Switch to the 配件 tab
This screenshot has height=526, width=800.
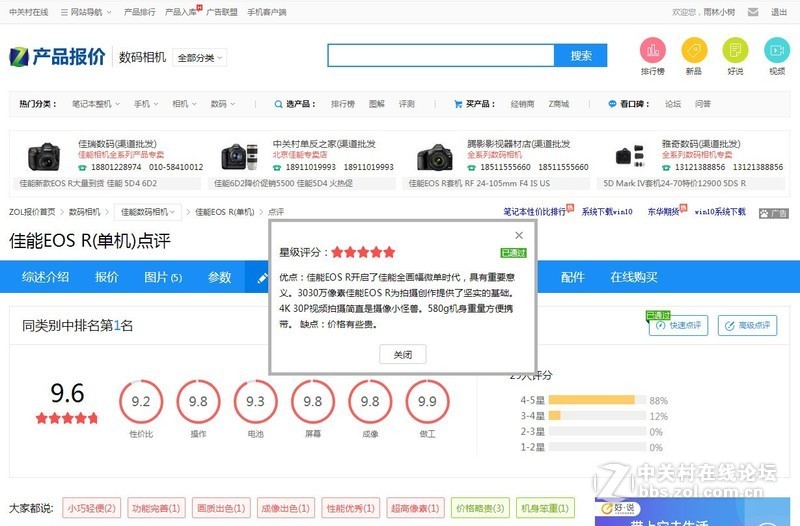point(572,277)
